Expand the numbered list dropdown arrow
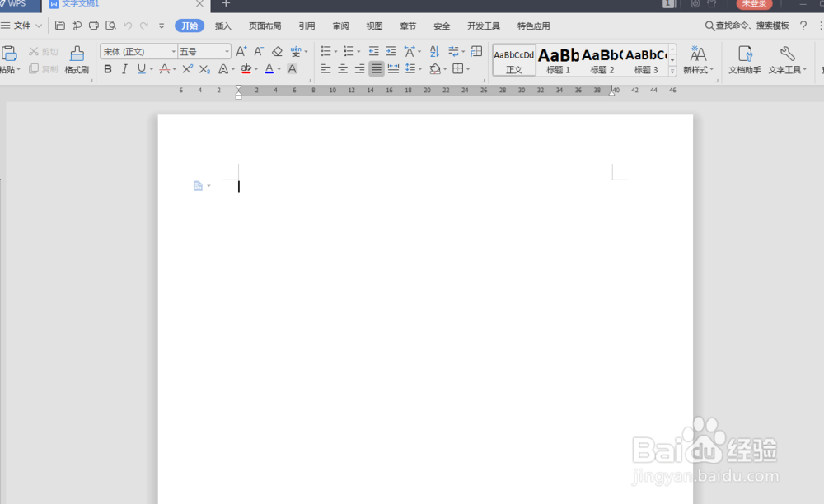This screenshot has width=824, height=504. [359, 51]
